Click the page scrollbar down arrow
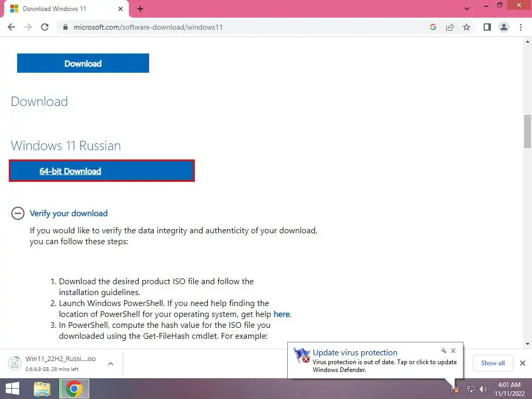 (x=527, y=344)
